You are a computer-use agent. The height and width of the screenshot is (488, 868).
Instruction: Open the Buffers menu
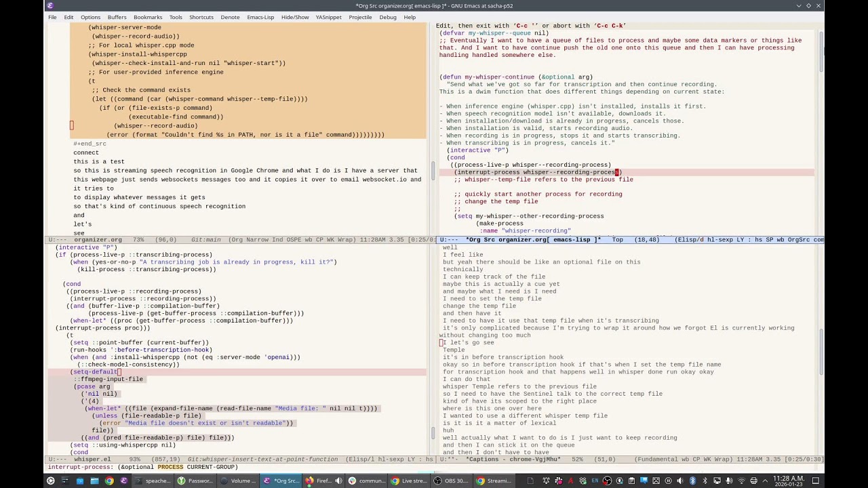117,17
